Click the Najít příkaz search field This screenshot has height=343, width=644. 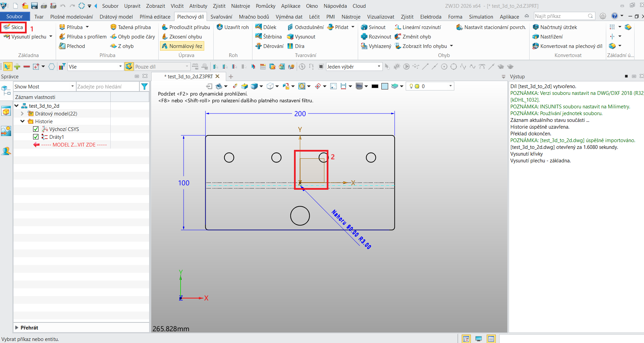pos(564,16)
